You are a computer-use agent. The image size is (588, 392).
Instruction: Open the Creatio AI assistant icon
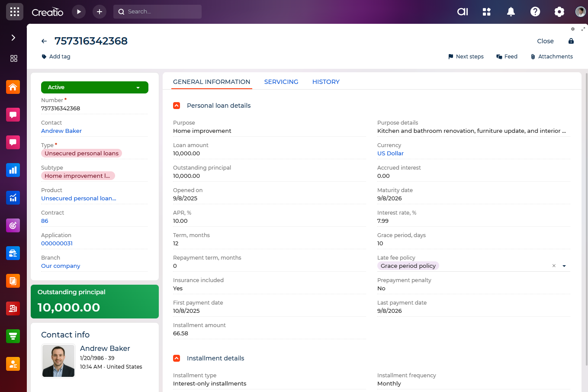click(463, 12)
